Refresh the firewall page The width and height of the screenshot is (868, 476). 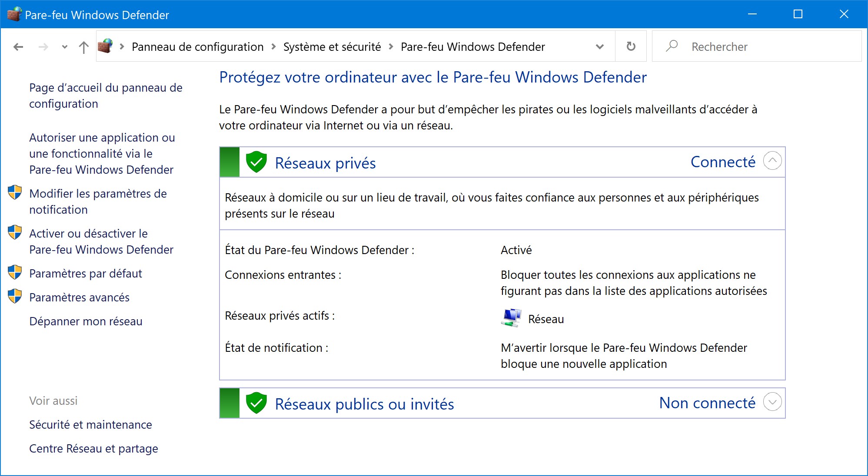(x=631, y=46)
